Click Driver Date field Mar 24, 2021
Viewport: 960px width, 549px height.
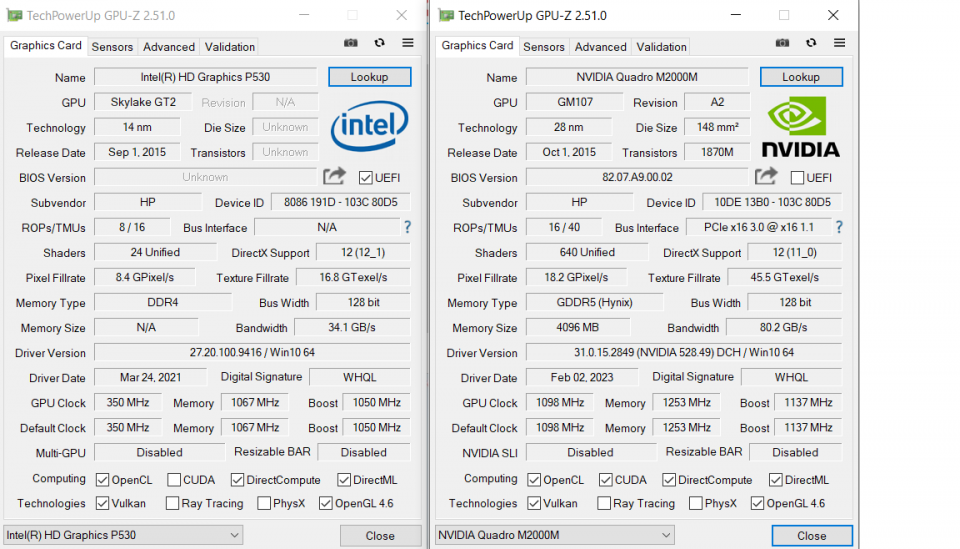tap(151, 378)
